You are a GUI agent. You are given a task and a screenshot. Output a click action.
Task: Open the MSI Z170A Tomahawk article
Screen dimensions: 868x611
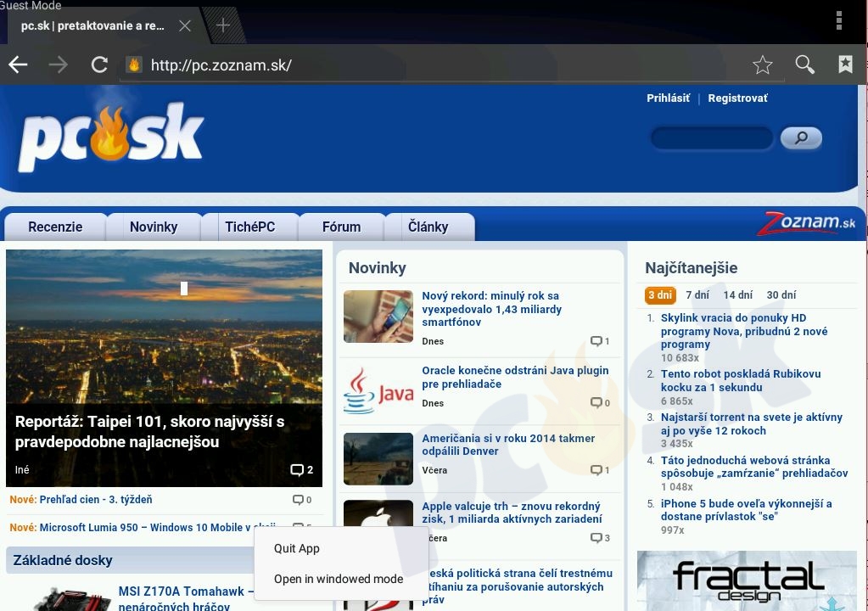186,598
